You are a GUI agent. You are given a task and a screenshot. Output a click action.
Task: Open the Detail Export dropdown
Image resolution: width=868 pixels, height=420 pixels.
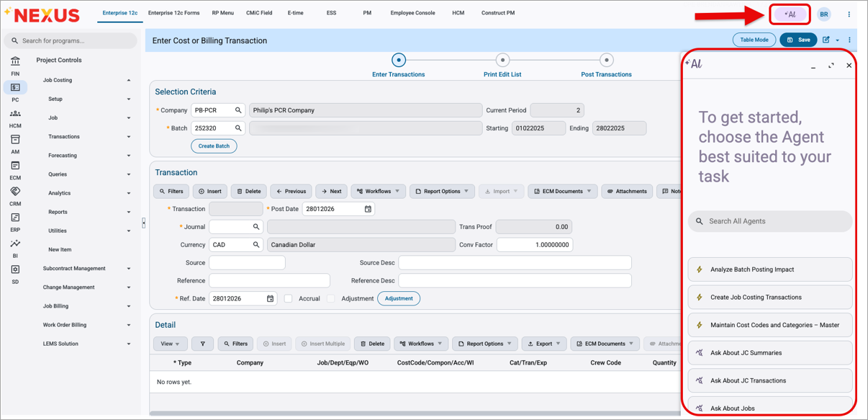[x=544, y=344]
